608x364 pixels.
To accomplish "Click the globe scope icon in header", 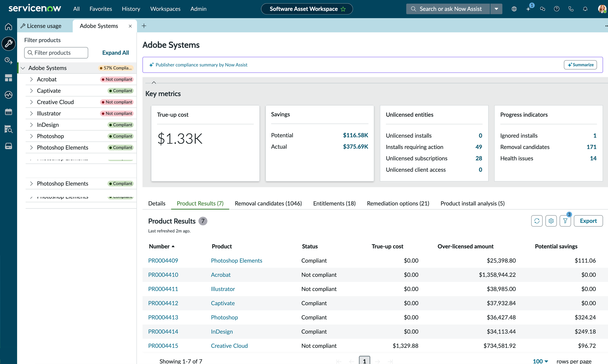I will 514,9.
